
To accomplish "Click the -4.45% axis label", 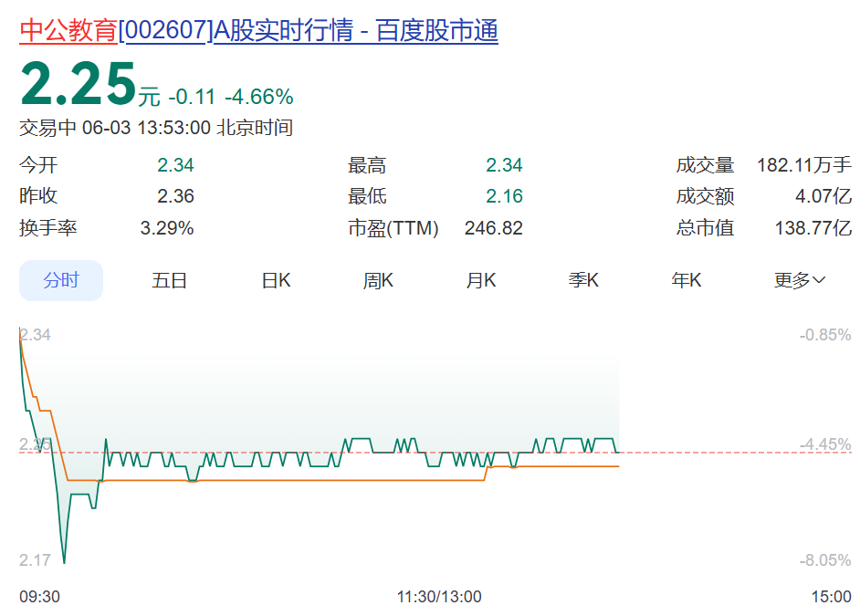I will click(x=825, y=444).
